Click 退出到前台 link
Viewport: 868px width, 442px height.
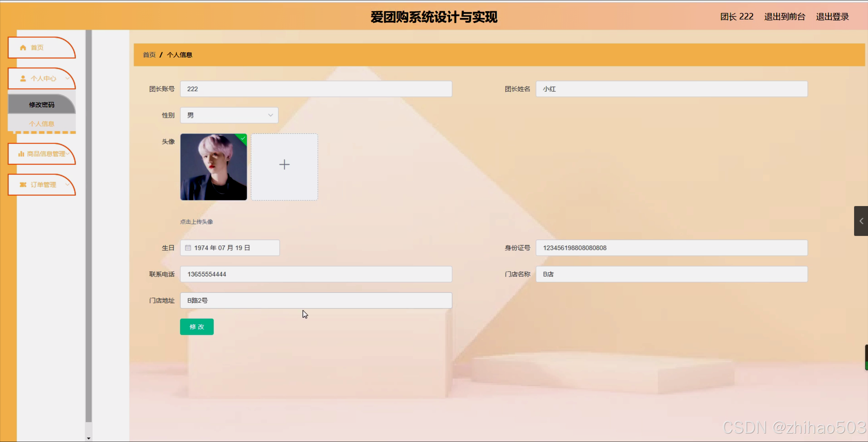coord(785,17)
